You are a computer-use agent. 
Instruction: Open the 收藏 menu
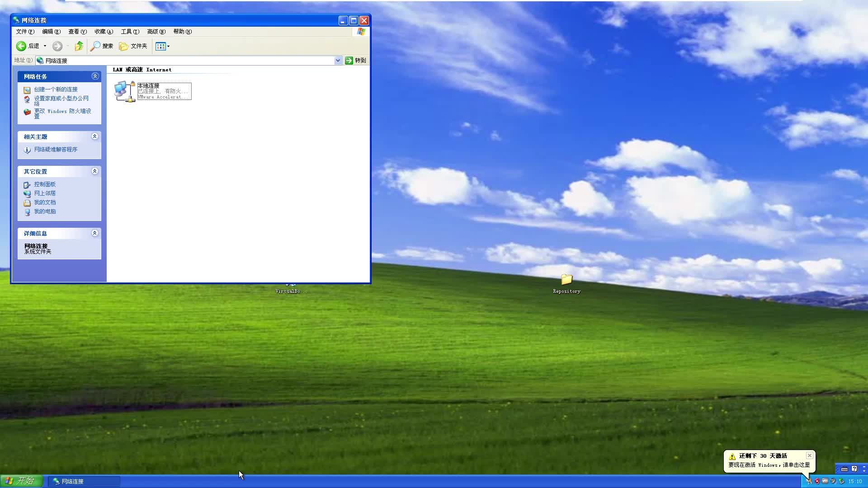click(x=104, y=32)
